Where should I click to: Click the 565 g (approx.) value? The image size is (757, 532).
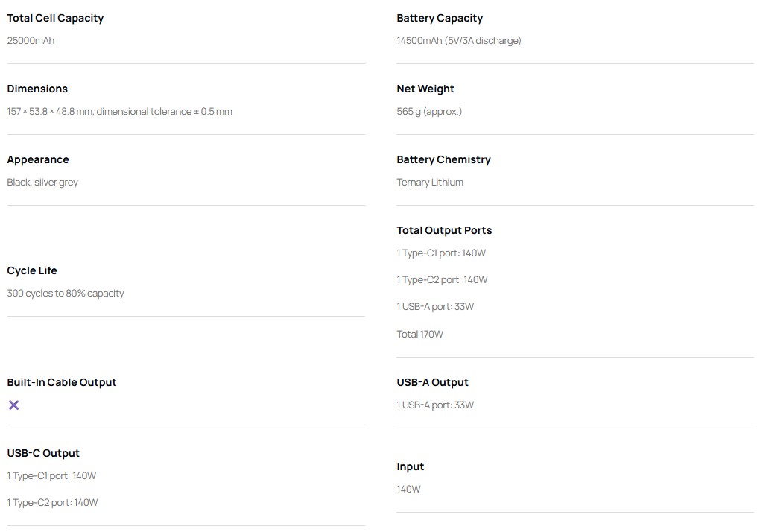tap(429, 112)
